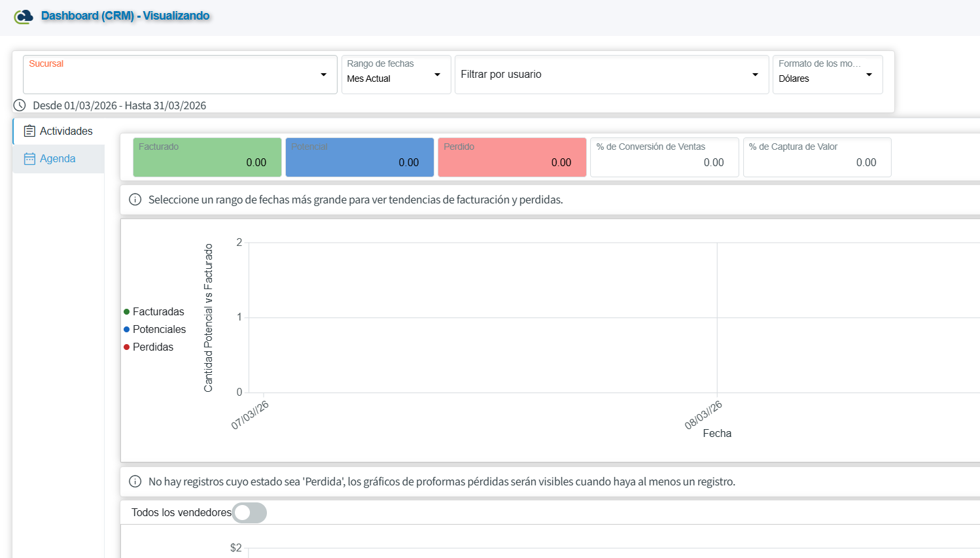Enable the Todos los vendedores switch

point(249,513)
